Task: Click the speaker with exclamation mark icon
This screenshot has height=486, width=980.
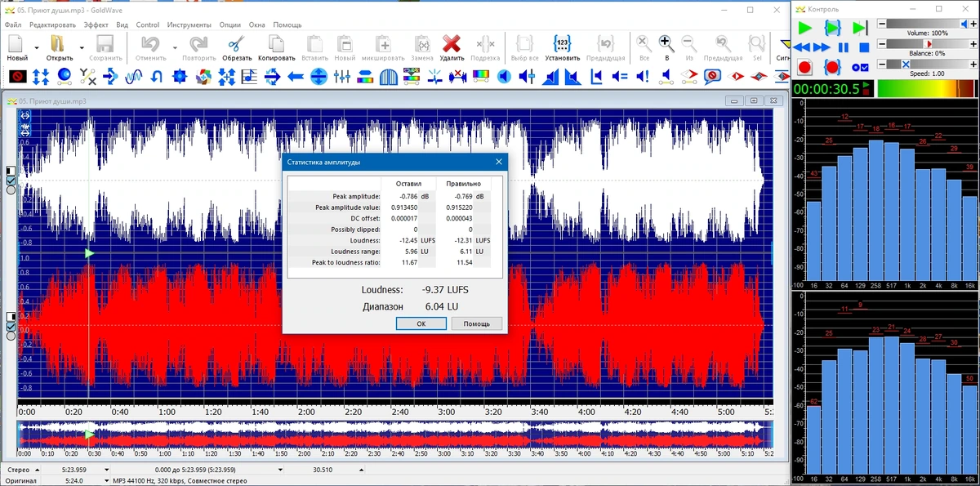Action: (643, 77)
